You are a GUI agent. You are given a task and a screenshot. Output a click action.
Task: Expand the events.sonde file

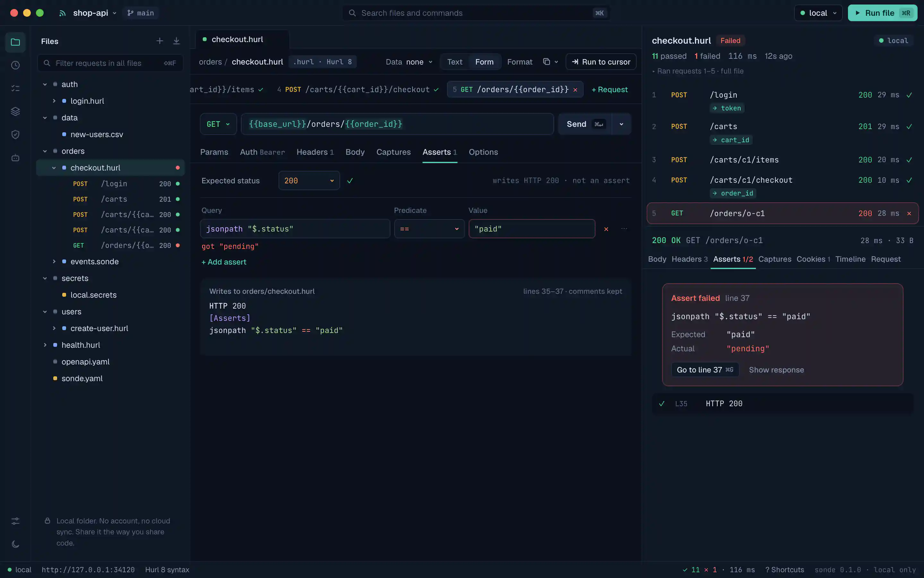(54, 261)
